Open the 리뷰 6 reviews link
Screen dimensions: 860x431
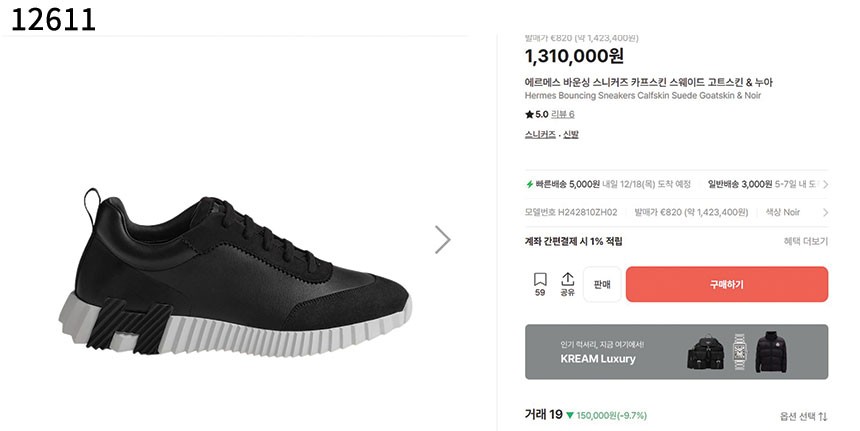point(562,115)
